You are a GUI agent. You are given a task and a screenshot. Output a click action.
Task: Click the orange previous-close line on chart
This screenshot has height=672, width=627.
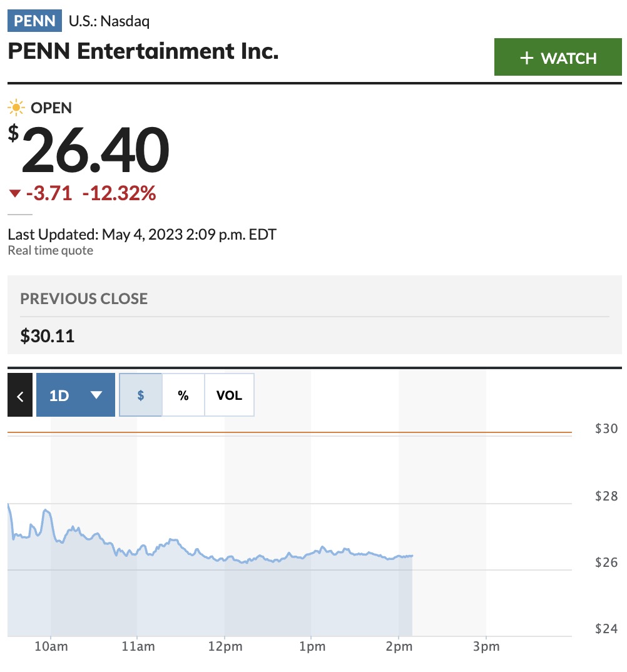coord(290,433)
